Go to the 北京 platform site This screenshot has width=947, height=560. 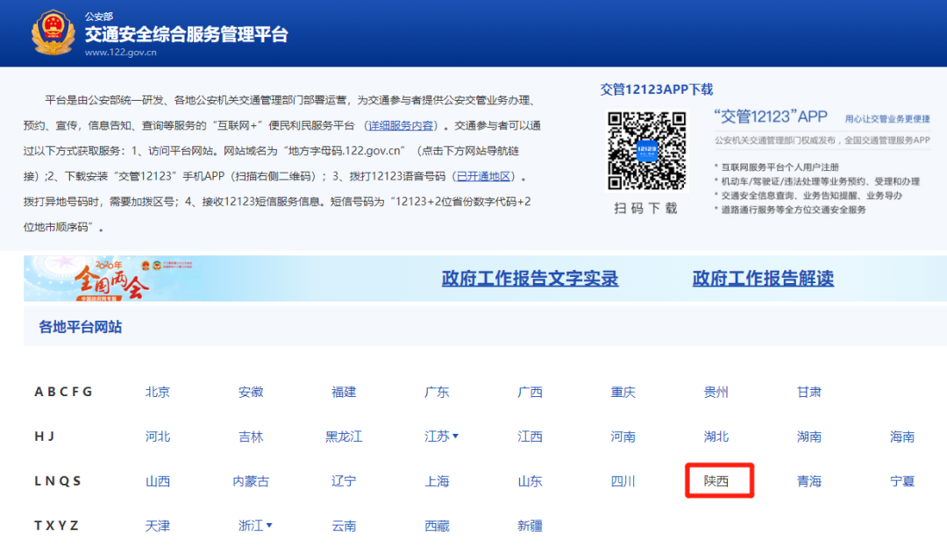click(x=158, y=392)
